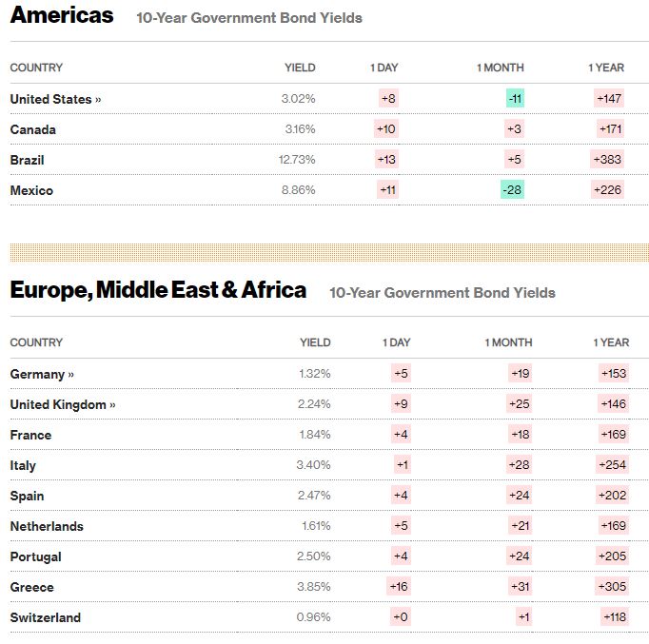Select the Portugal country name
This screenshot has height=644, width=649.
pyautogui.click(x=35, y=556)
